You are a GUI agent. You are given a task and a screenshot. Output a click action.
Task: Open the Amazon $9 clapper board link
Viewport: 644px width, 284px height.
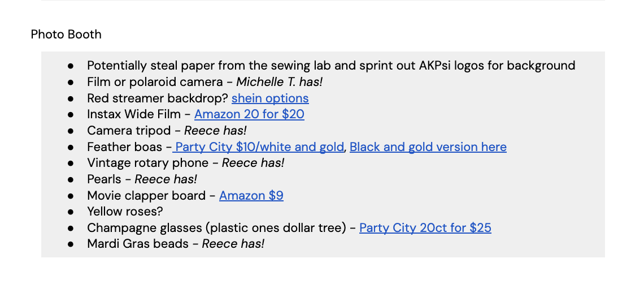click(251, 196)
